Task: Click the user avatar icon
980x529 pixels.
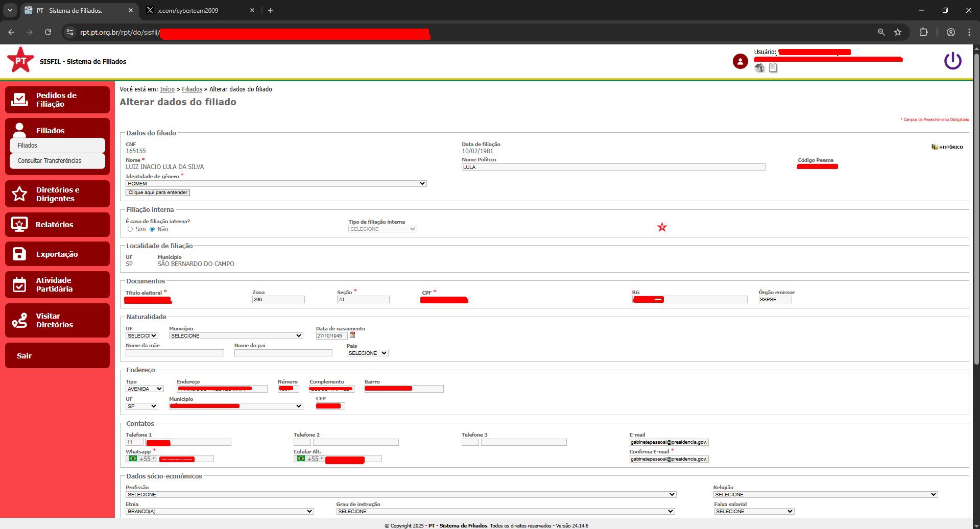Action: [740, 61]
